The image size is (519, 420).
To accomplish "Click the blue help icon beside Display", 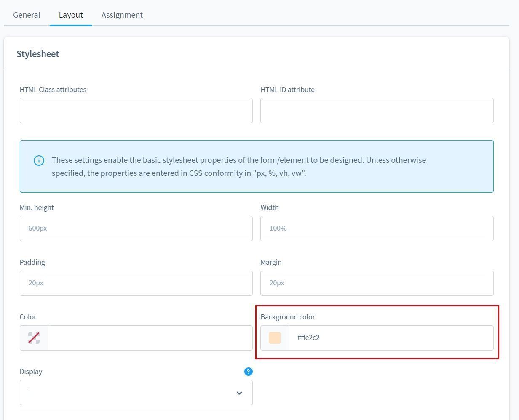I will click(248, 371).
